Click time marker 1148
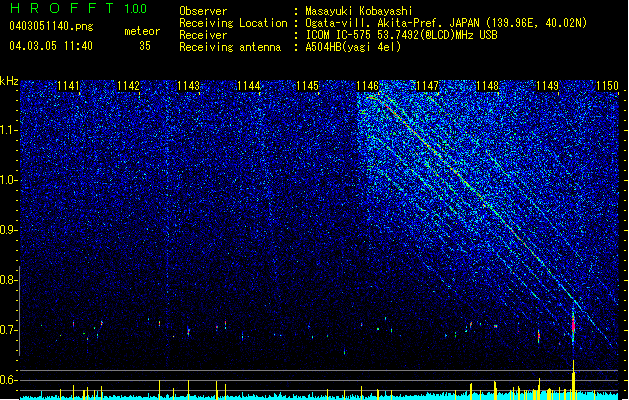 [x=487, y=86]
